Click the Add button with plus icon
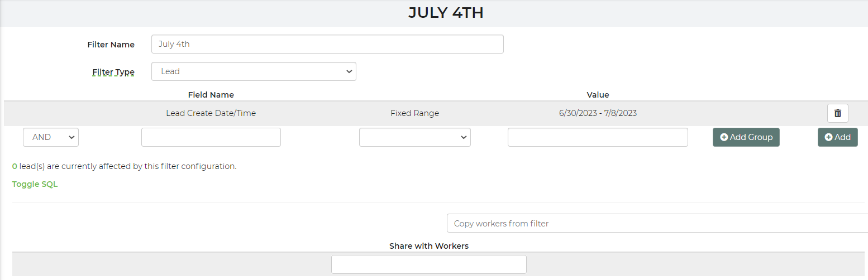 [837, 137]
